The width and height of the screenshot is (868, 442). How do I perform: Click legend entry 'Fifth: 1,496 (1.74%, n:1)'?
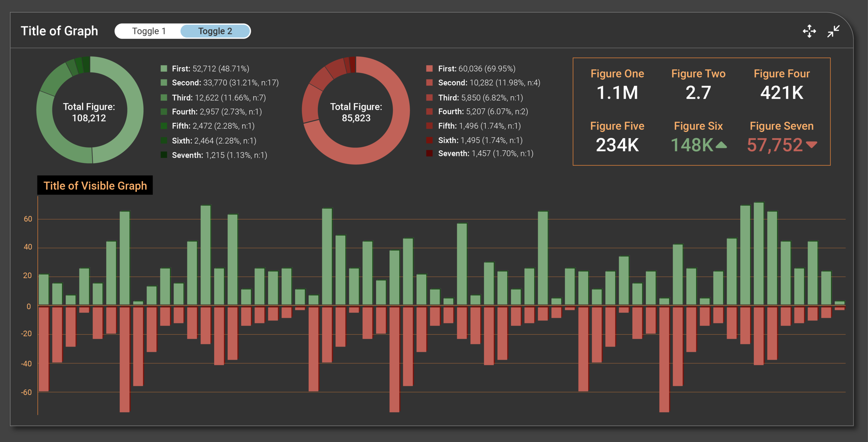[x=474, y=126]
